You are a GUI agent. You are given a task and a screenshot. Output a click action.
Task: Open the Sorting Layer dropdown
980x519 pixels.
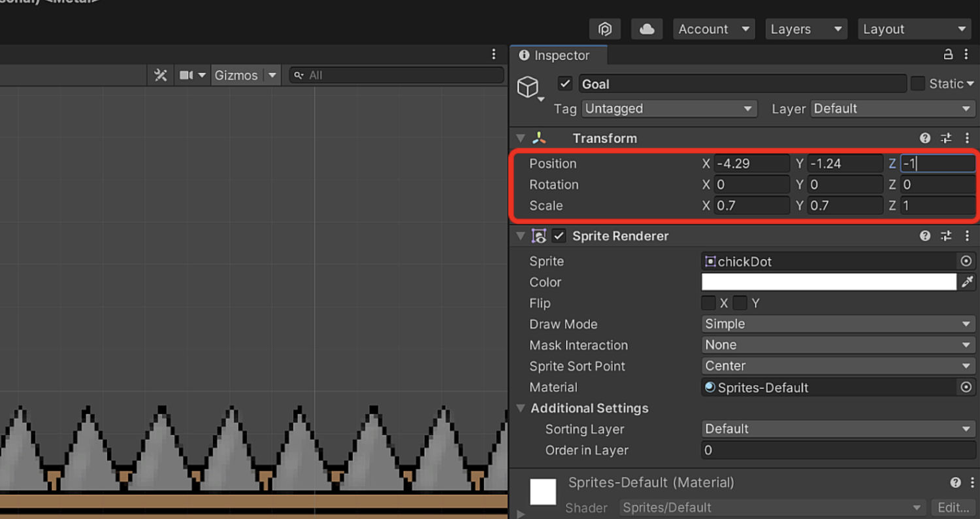(x=838, y=429)
